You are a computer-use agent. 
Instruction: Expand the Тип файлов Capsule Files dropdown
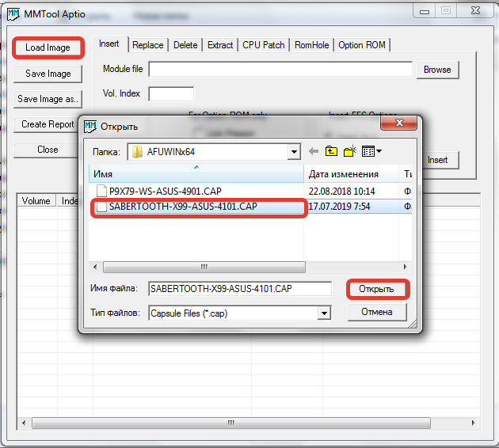(x=324, y=313)
